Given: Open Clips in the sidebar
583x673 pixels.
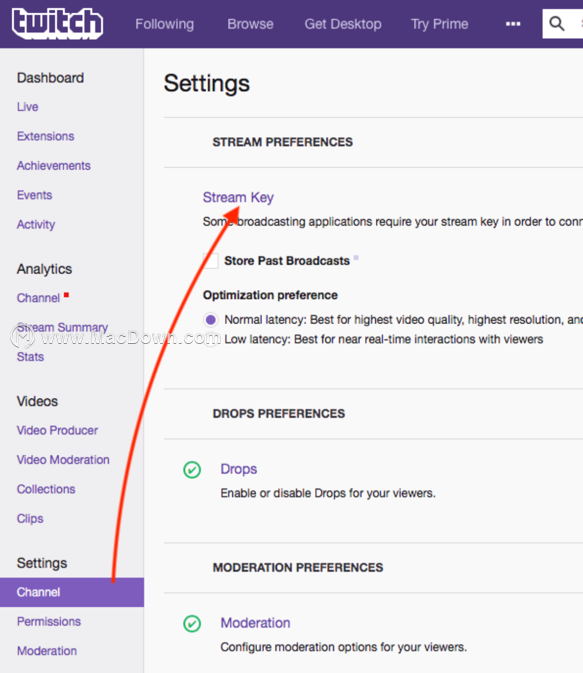Looking at the screenshot, I should click(x=30, y=518).
